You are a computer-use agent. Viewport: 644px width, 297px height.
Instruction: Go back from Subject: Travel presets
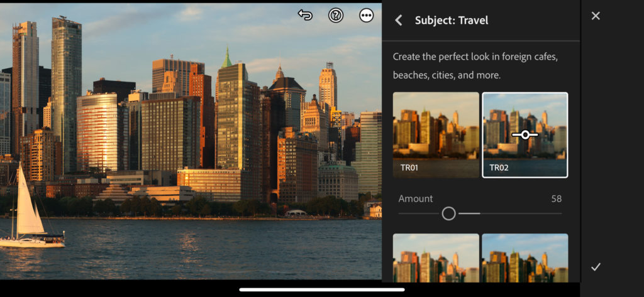pos(398,21)
